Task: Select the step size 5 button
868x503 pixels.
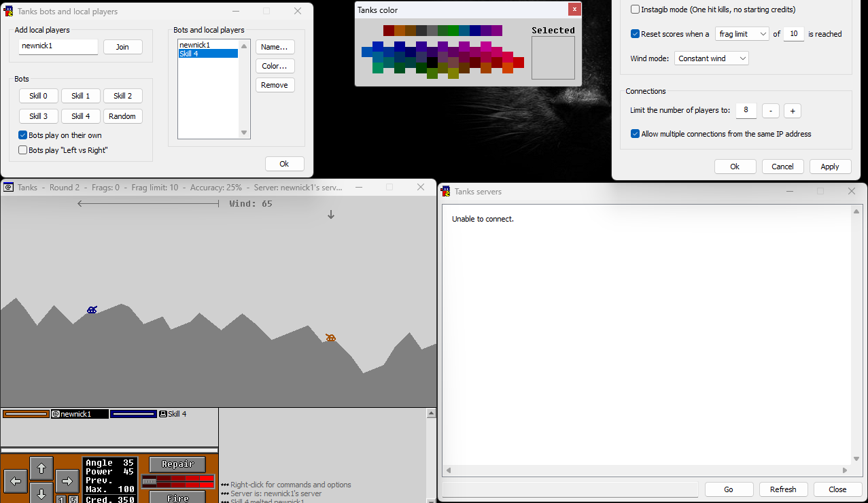Action: click(73, 500)
